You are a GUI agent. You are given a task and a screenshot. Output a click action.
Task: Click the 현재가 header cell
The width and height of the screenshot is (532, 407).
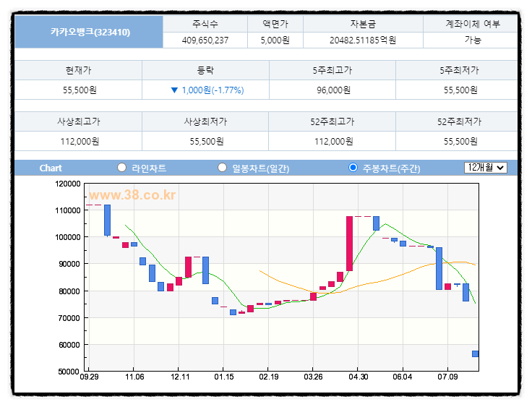(x=78, y=70)
